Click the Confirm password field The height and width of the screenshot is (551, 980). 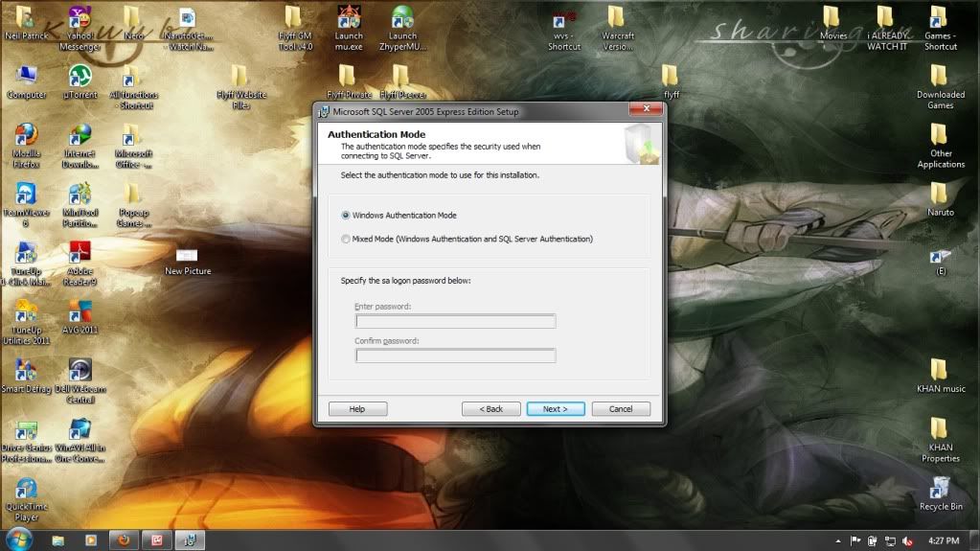pos(455,356)
